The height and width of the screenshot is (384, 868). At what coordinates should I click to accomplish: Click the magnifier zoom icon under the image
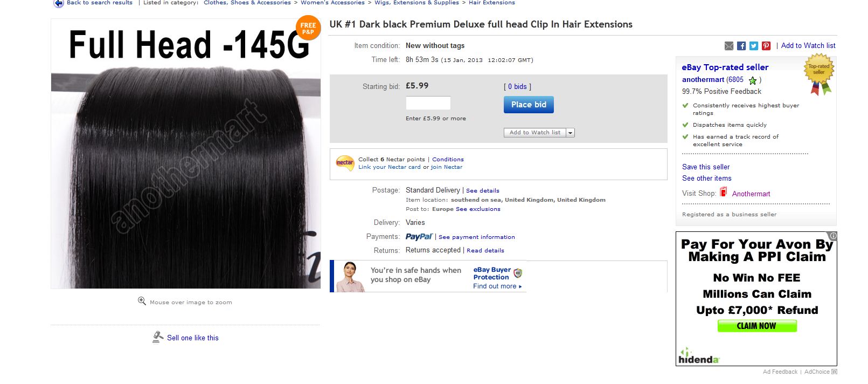(142, 301)
